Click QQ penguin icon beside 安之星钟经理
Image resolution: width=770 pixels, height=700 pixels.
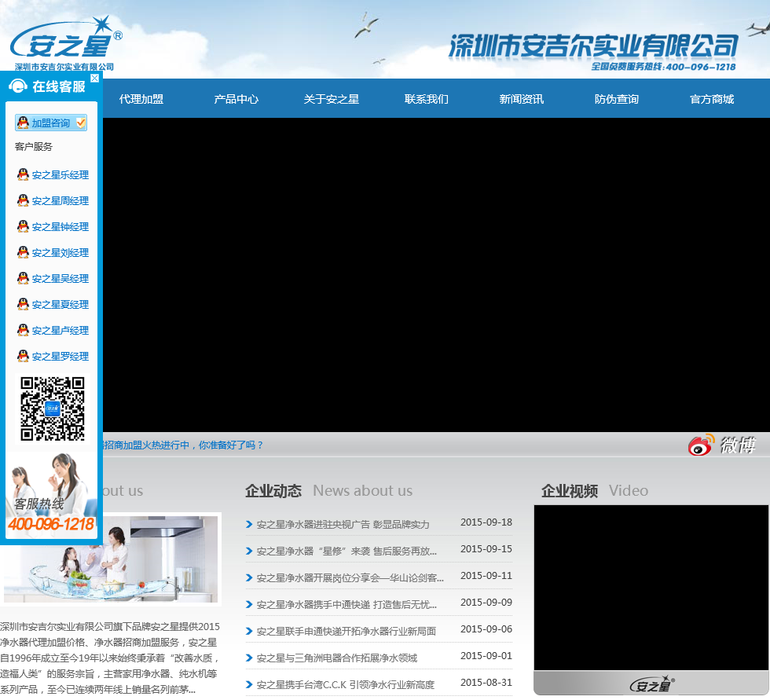pos(23,226)
